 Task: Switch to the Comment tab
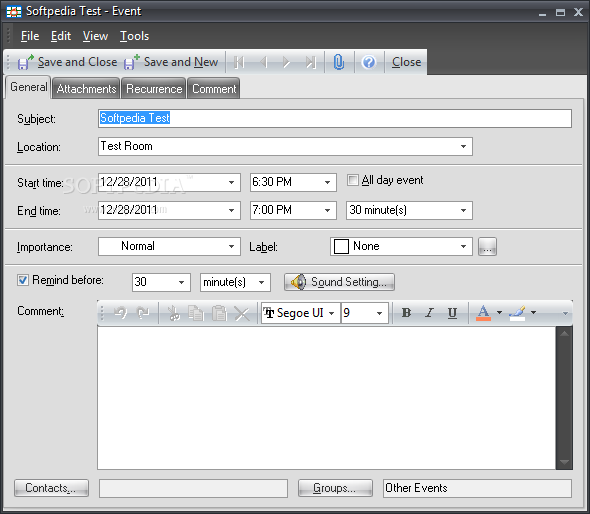tap(214, 89)
